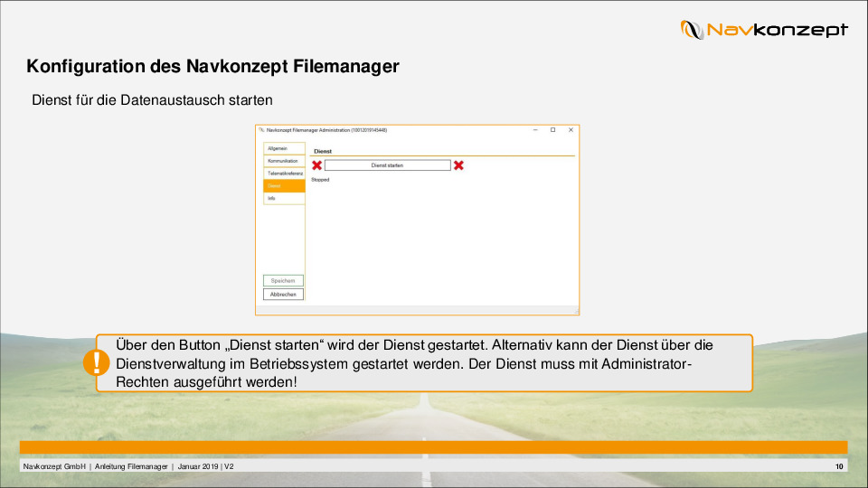Click the red X right of Dienst starten
Image resolution: width=868 pixels, height=488 pixels.
point(458,165)
